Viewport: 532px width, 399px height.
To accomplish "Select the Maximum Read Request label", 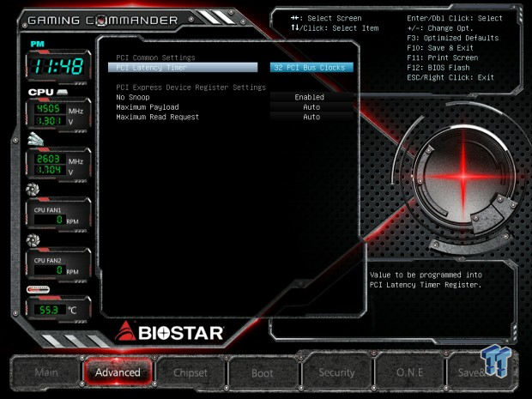I will tap(157, 117).
